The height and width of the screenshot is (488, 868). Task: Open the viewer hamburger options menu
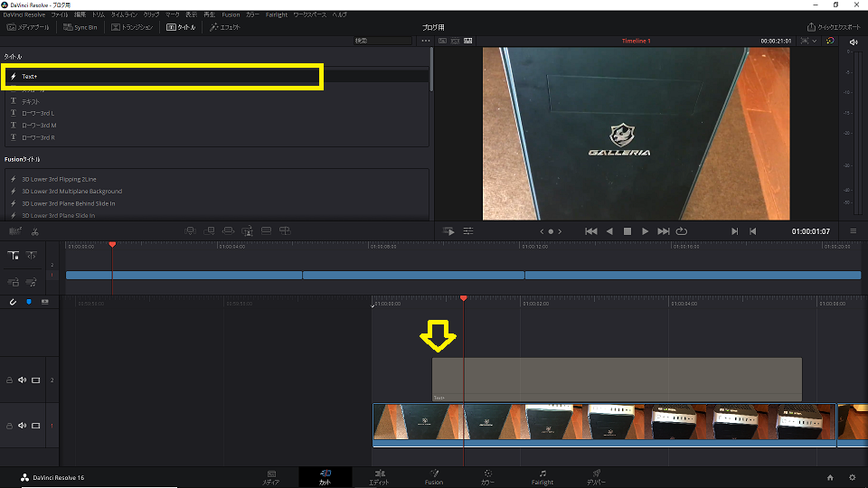click(853, 231)
